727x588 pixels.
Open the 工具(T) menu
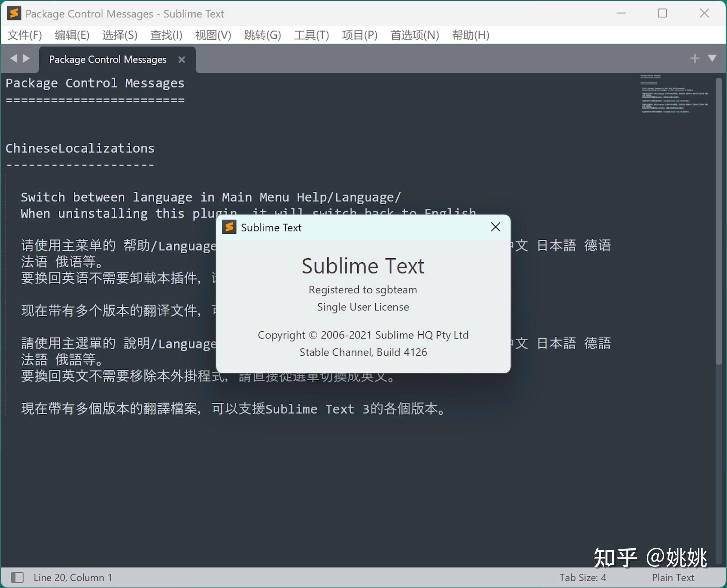(x=311, y=35)
